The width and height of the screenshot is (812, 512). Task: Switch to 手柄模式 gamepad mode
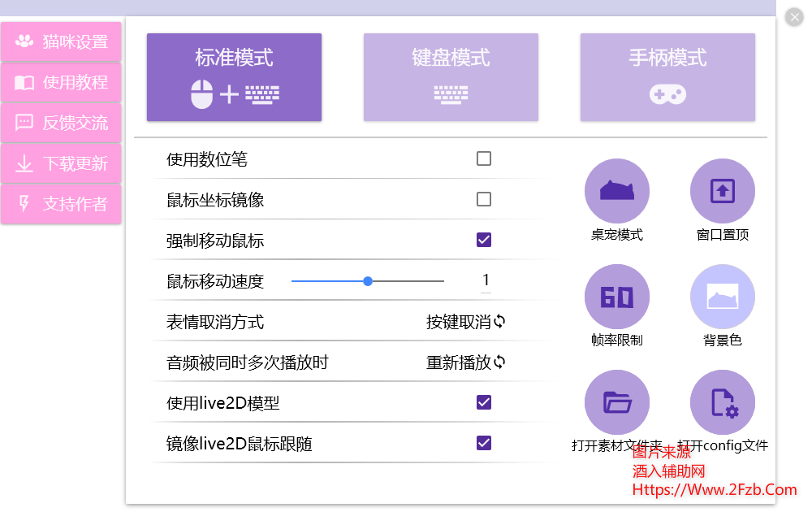[667, 77]
